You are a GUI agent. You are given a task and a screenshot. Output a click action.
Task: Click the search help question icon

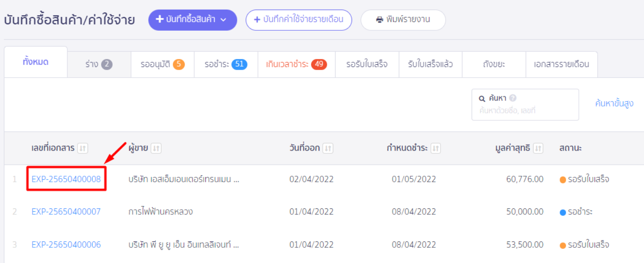512,98
